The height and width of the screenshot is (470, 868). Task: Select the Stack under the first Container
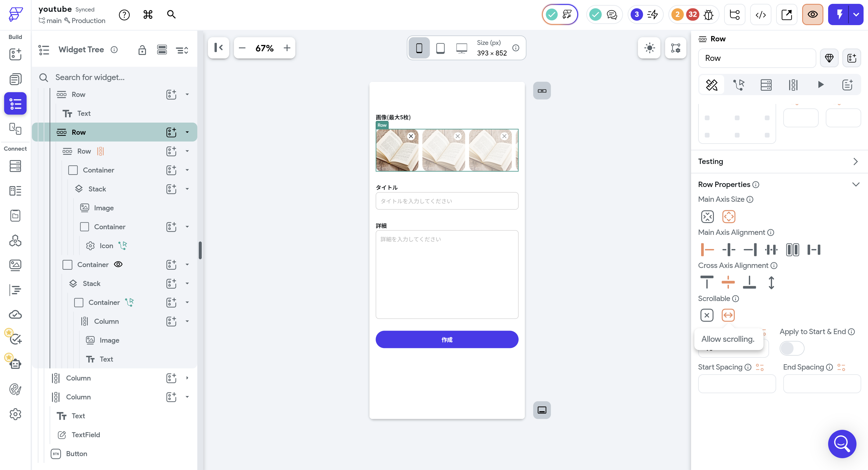pos(97,189)
